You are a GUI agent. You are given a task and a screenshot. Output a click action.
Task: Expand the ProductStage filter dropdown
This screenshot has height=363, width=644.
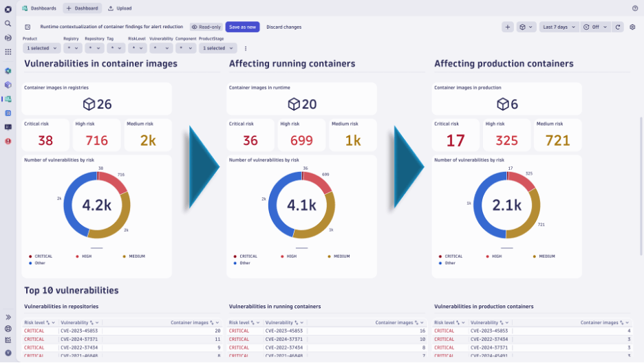217,48
